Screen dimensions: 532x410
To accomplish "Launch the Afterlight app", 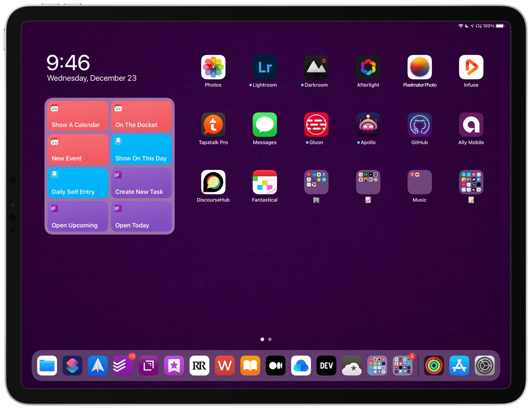I will 368,67.
